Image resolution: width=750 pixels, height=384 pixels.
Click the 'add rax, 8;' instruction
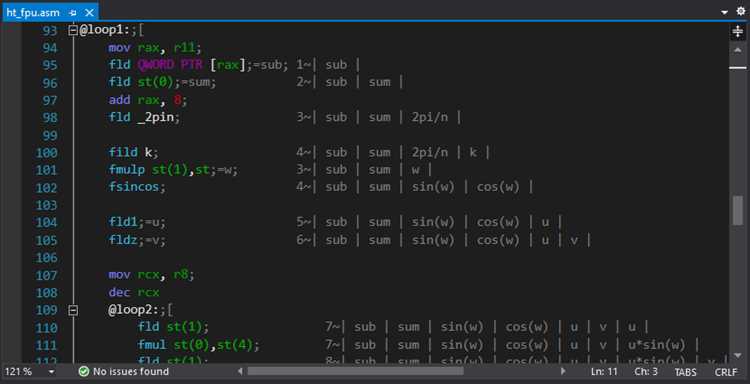(x=148, y=100)
